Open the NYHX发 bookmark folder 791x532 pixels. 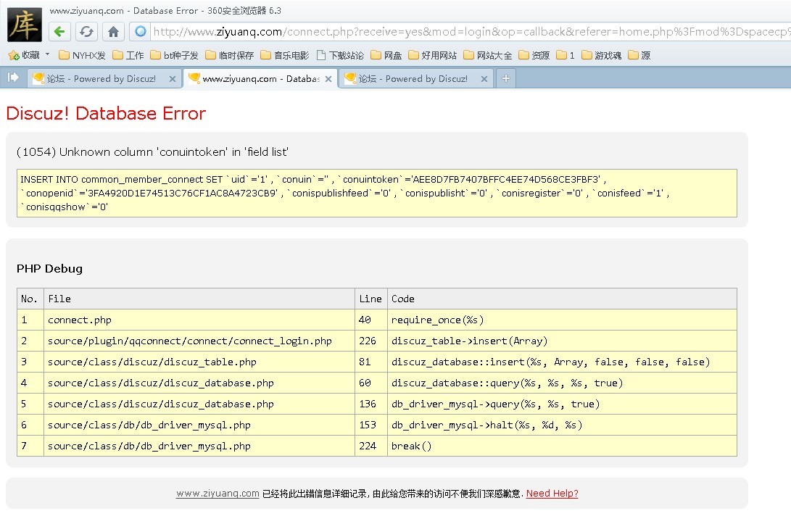tap(82, 55)
